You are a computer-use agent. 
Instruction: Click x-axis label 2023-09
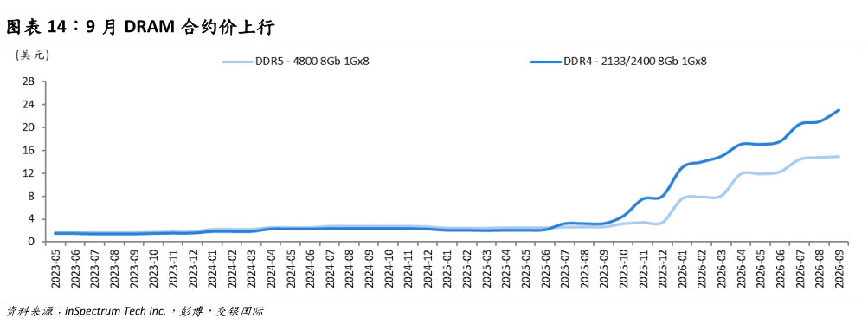[133, 269]
